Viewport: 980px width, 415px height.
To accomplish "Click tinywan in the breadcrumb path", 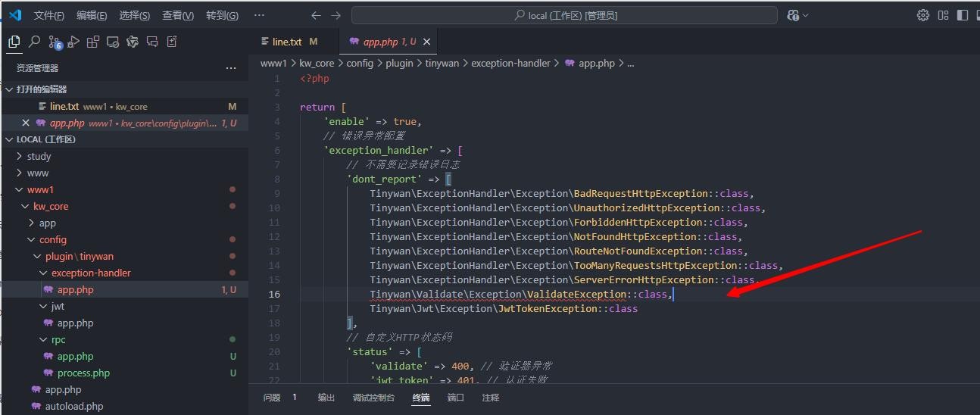I will point(442,64).
